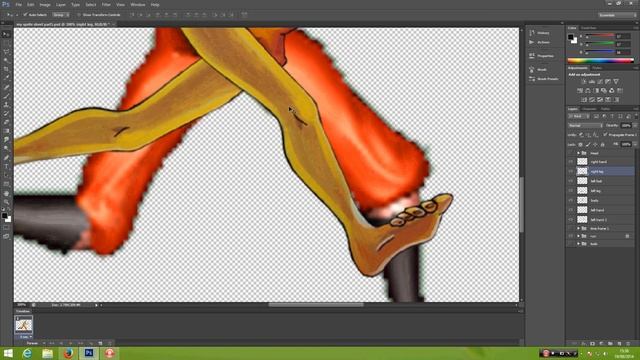Select the Eraser tool

point(6,122)
